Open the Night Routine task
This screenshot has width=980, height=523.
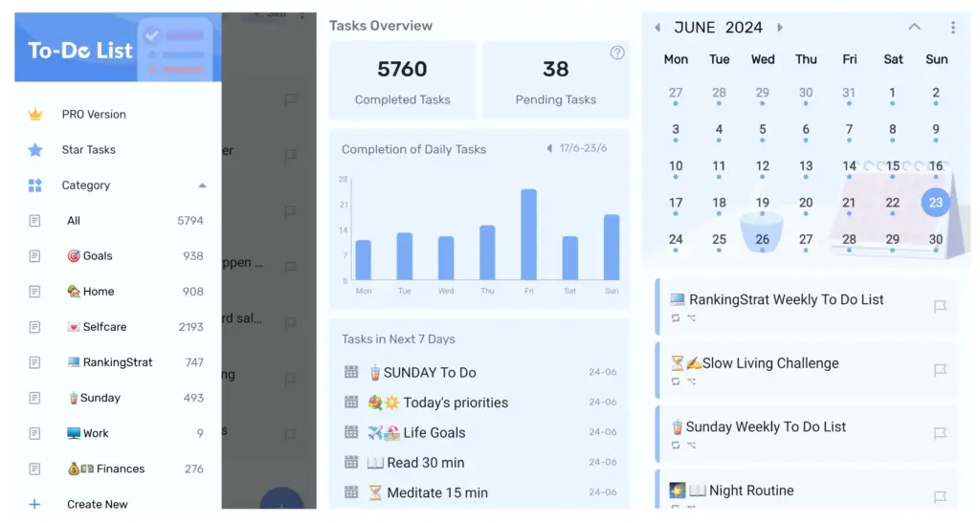[806, 490]
